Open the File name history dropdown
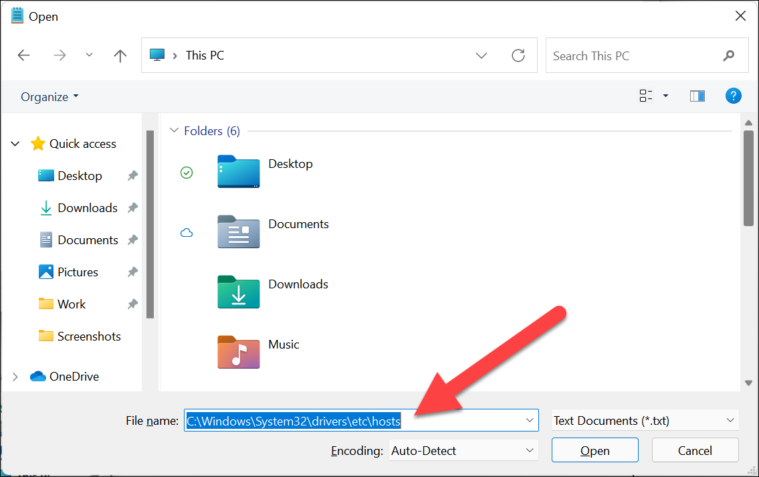Screen dimensions: 759x477 530,420
